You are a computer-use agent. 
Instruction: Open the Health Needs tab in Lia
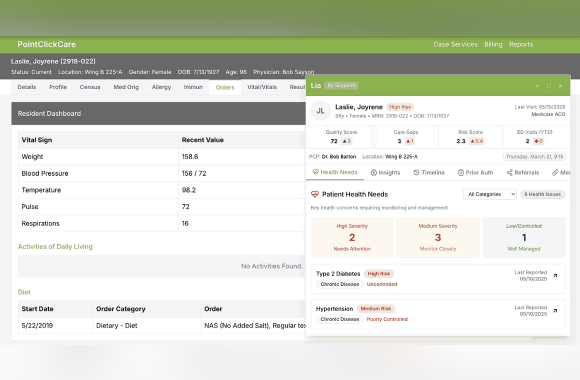pos(335,172)
